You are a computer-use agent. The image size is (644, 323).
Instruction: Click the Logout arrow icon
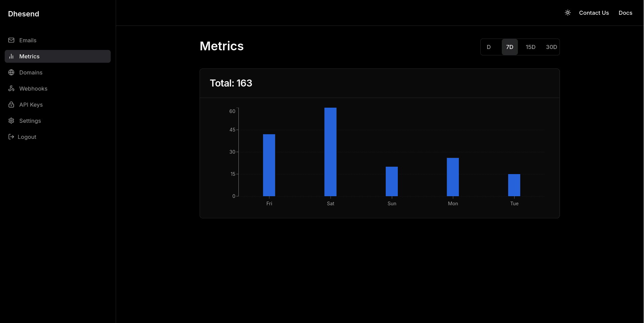click(x=11, y=137)
